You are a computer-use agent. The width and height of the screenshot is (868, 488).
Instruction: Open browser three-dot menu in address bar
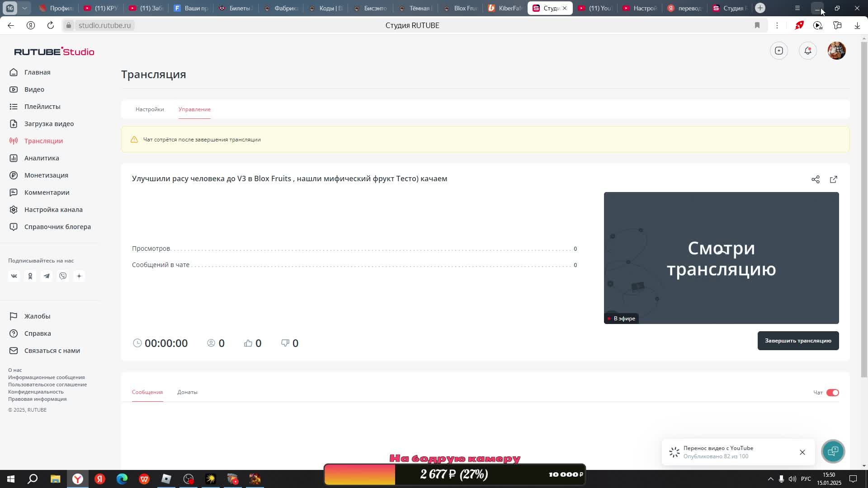pos(777,25)
